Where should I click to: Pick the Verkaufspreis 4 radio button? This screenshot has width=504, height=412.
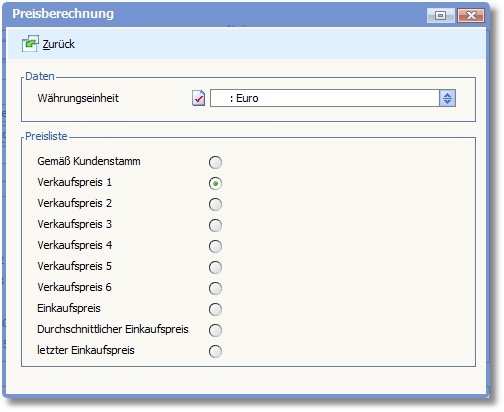click(215, 246)
